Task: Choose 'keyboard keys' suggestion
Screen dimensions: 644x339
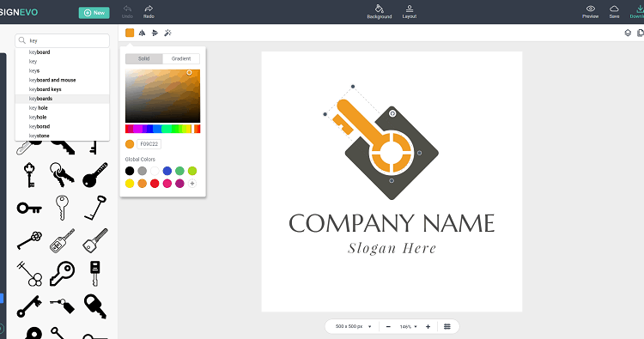Action: 63,89
